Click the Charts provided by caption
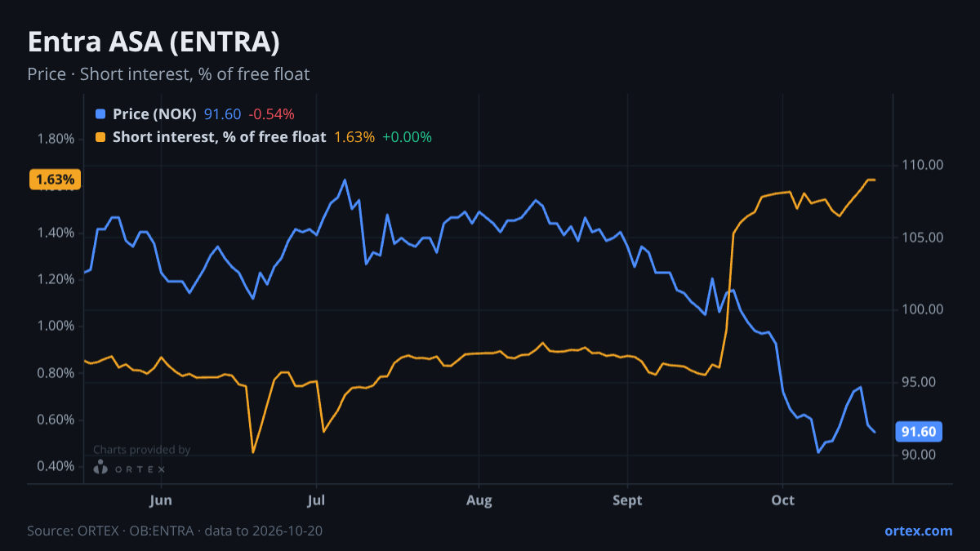This screenshot has width=980, height=551. (x=141, y=450)
